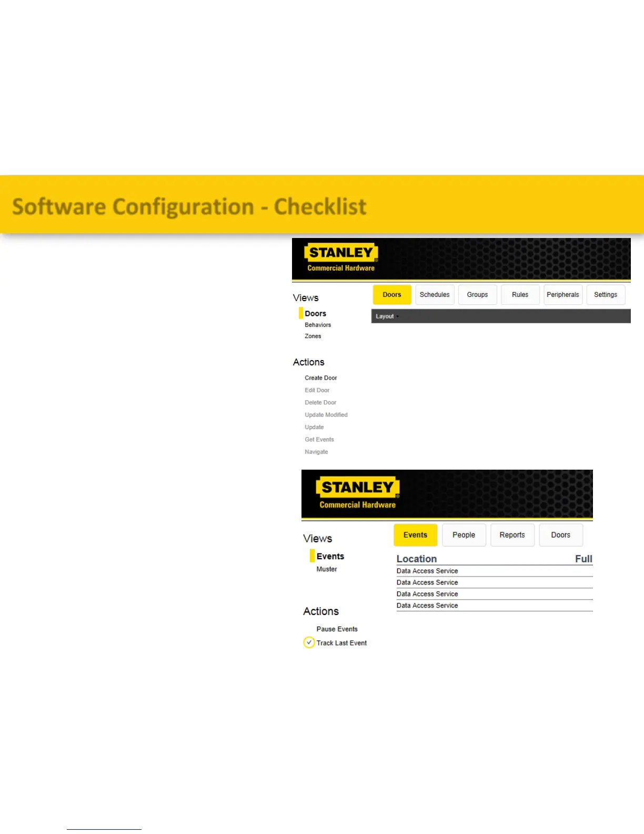Click the Pause Events action
The width and height of the screenshot is (644, 834).
(337, 629)
